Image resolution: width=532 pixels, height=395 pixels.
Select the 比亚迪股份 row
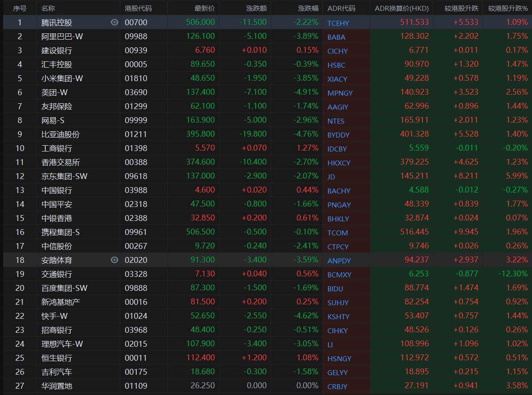coord(60,134)
